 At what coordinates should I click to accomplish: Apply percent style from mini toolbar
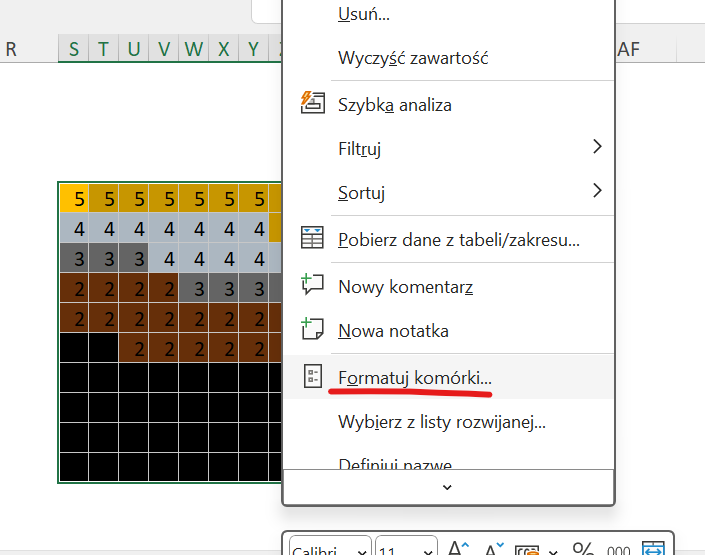click(x=584, y=548)
